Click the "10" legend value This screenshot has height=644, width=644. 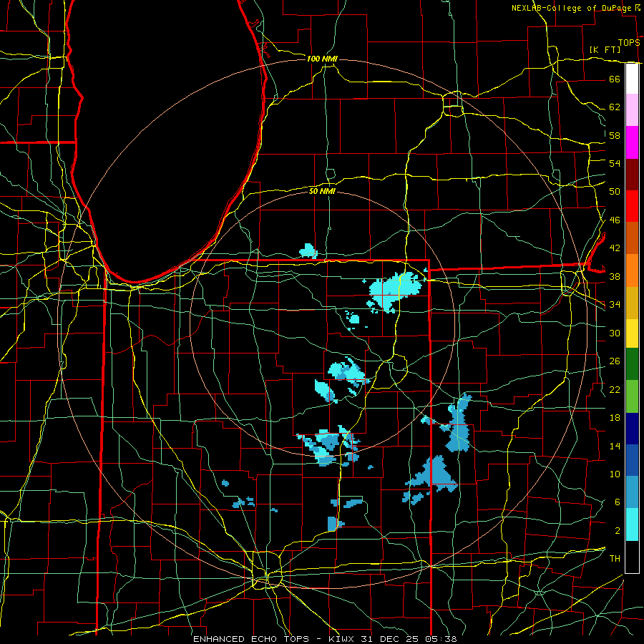[x=615, y=474]
